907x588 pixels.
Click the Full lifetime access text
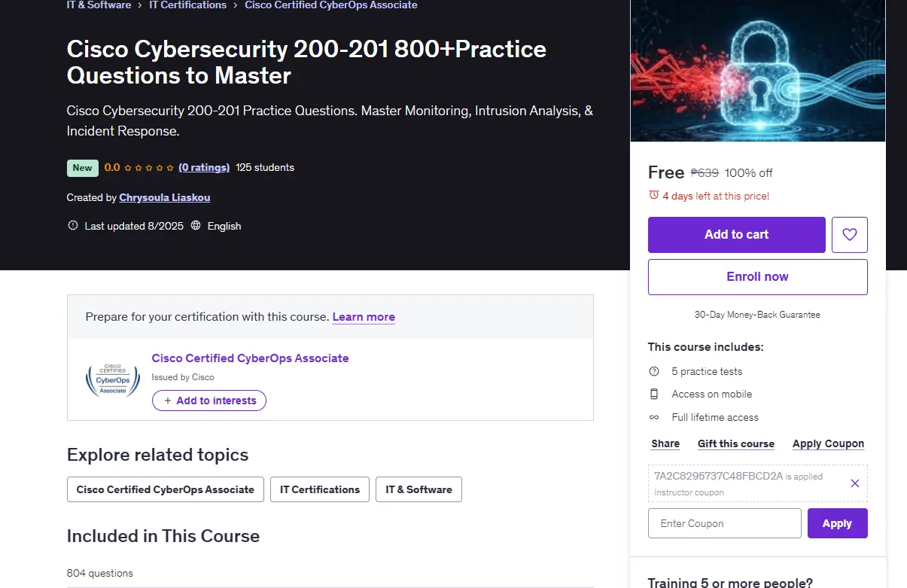(x=715, y=418)
